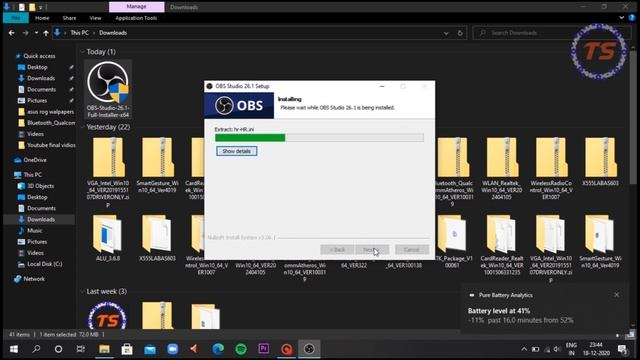Open the Application Tools tab

(136, 18)
